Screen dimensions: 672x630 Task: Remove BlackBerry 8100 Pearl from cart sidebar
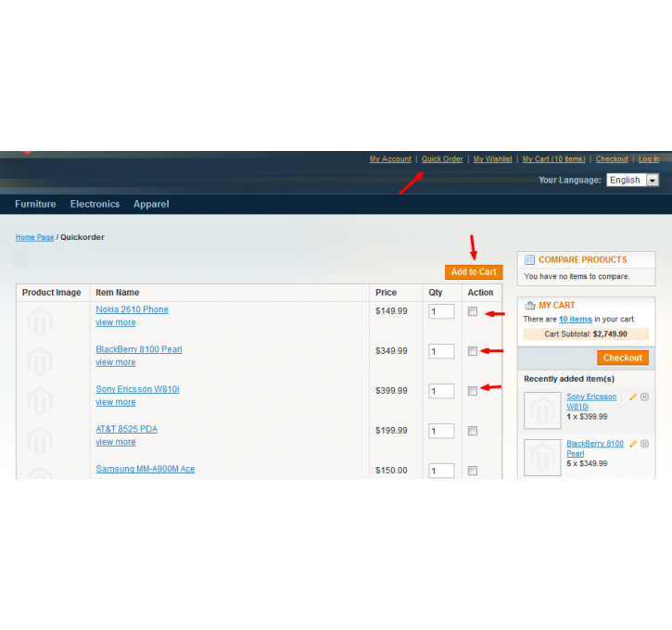(645, 444)
